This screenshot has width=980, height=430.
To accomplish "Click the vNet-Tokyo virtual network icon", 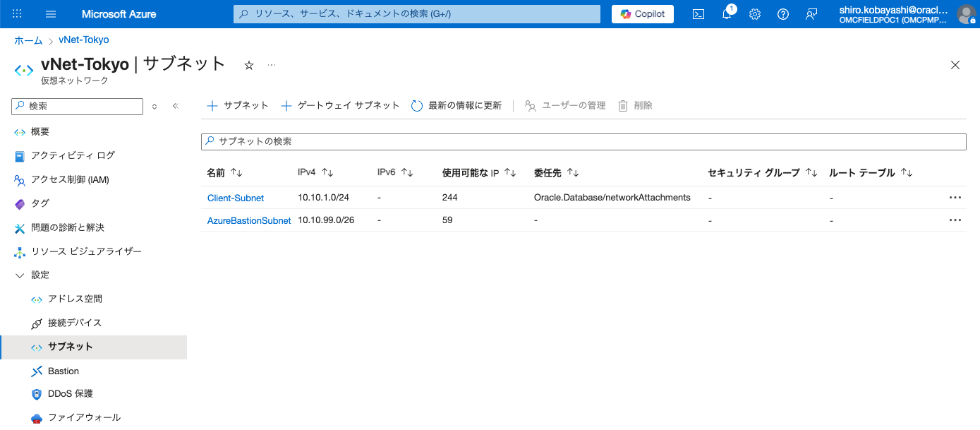I will 24,71.
